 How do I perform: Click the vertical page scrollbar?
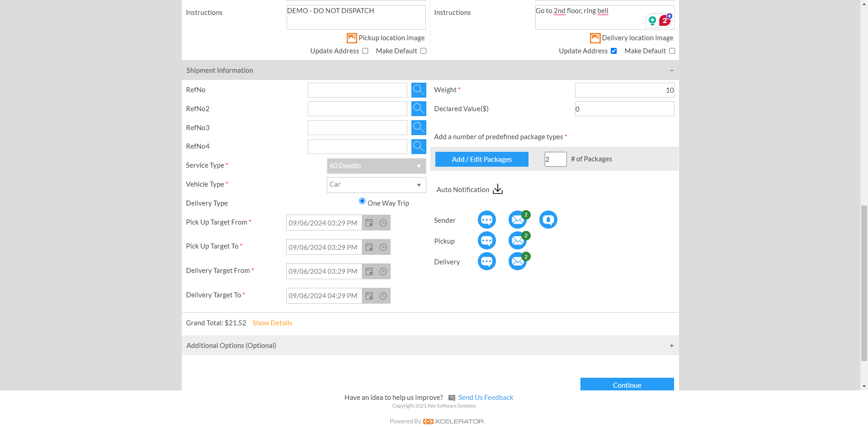click(864, 283)
